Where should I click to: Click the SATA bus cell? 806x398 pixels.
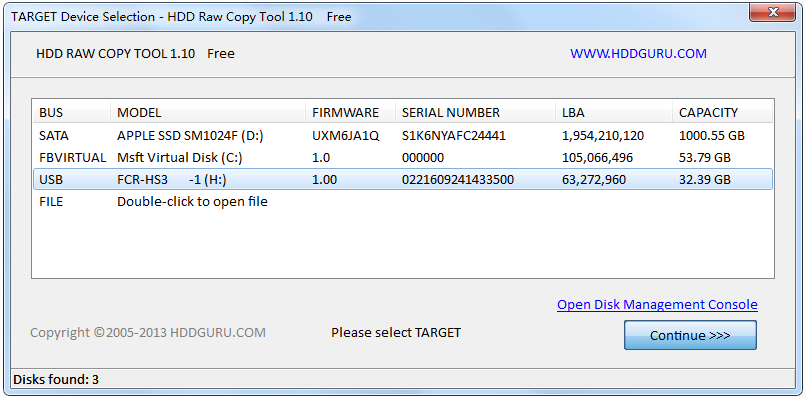point(54,136)
